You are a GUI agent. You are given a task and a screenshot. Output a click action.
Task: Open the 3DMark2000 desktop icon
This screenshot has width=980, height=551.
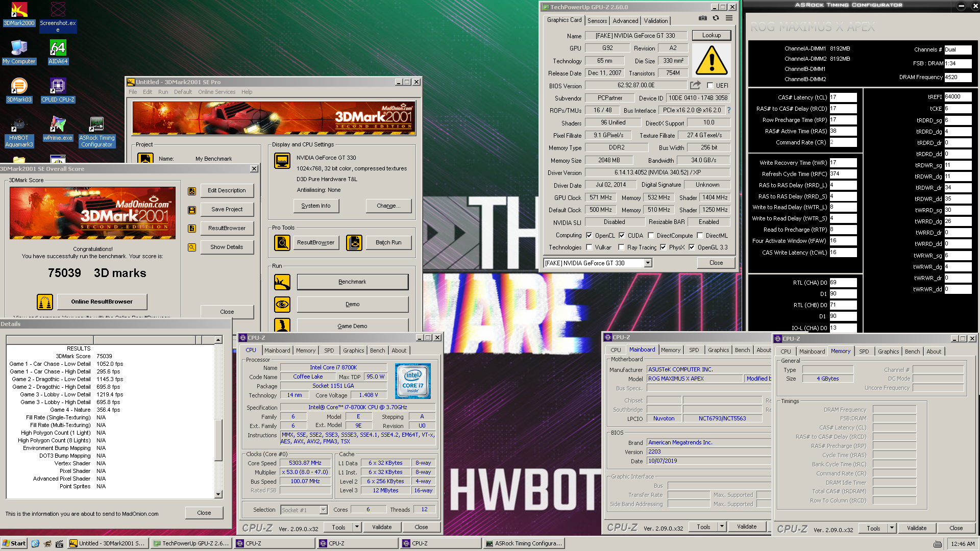19,14
